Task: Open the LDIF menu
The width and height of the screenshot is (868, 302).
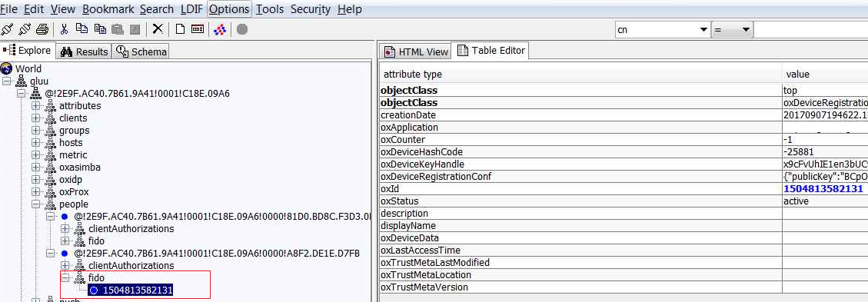Action: (x=191, y=9)
